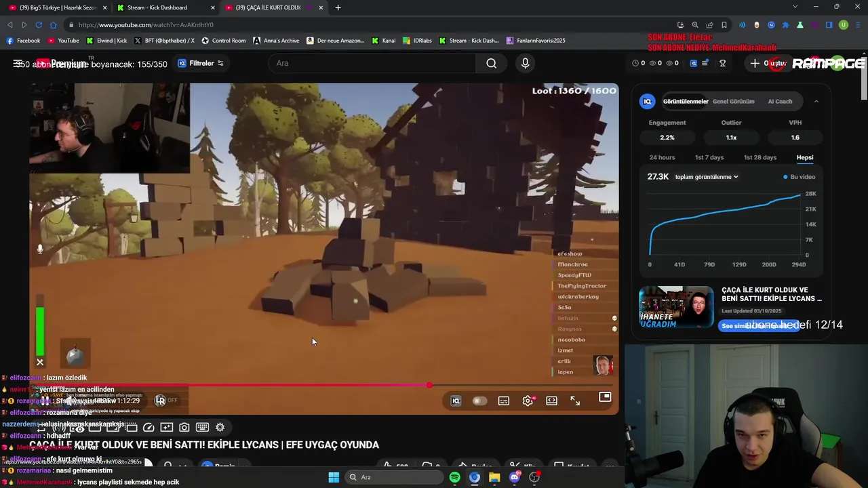
Task: Click the vidIQ icon in player controls
Action: coord(456,401)
